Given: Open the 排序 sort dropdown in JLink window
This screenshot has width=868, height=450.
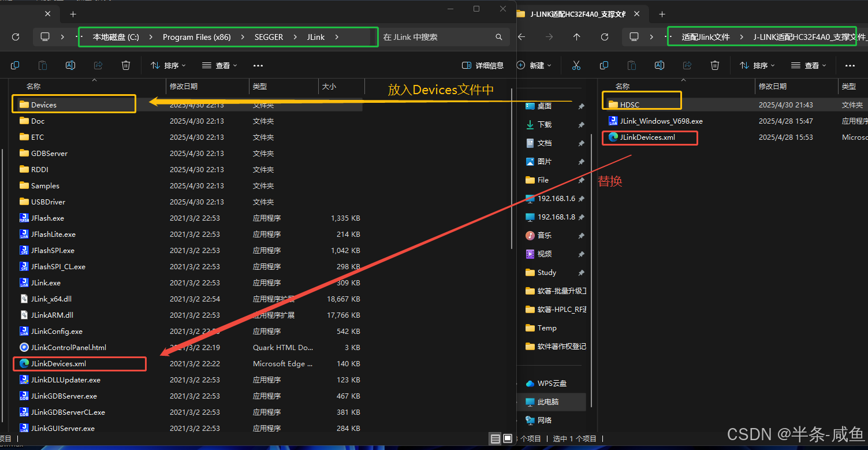Looking at the screenshot, I should point(169,66).
